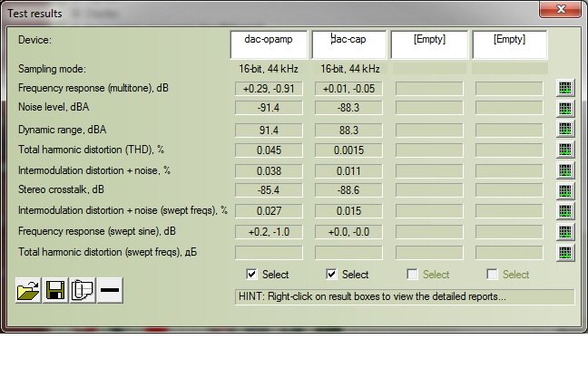
Task: Click the THD value 0.0015
Action: pos(348,150)
